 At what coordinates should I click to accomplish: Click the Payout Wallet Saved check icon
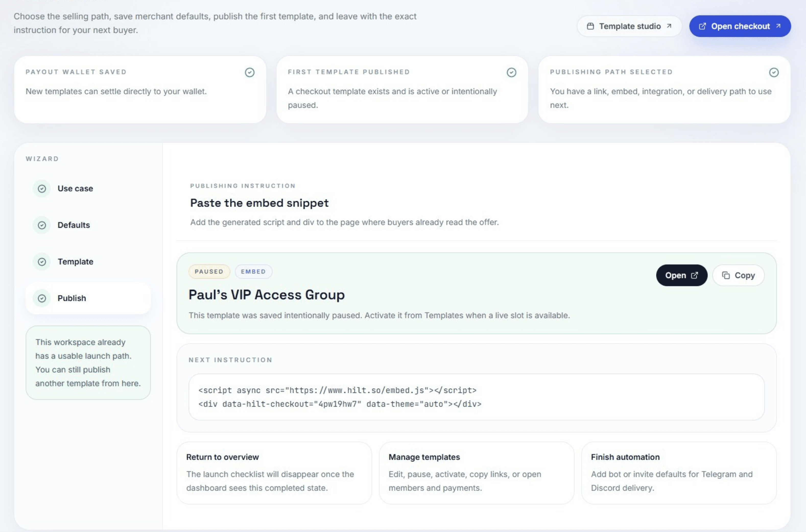pos(250,72)
